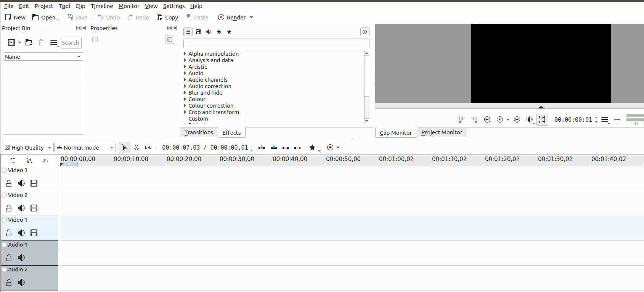Expand the Blur and hide category
644x292 pixels.
[x=185, y=93]
